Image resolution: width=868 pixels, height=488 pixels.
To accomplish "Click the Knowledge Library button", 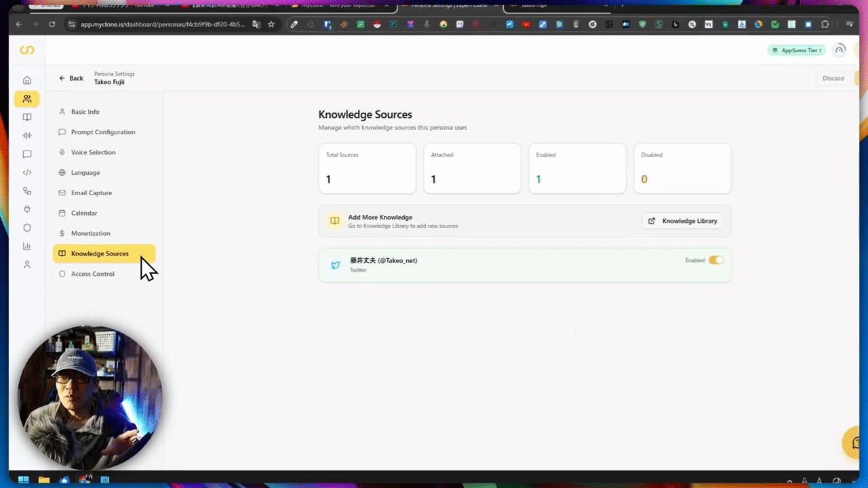I will 682,221.
